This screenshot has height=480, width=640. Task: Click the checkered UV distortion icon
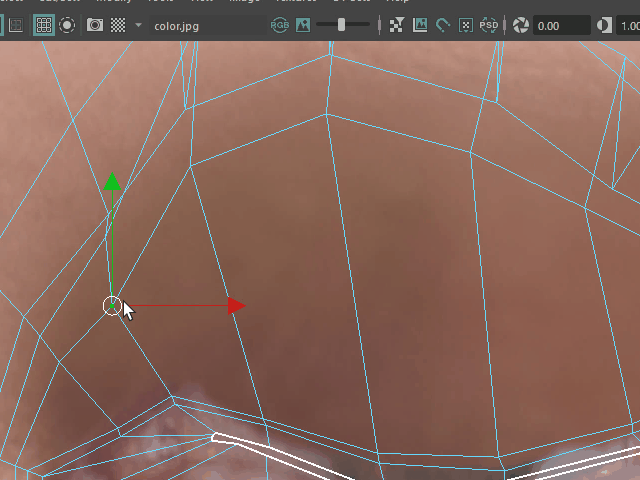[397, 26]
